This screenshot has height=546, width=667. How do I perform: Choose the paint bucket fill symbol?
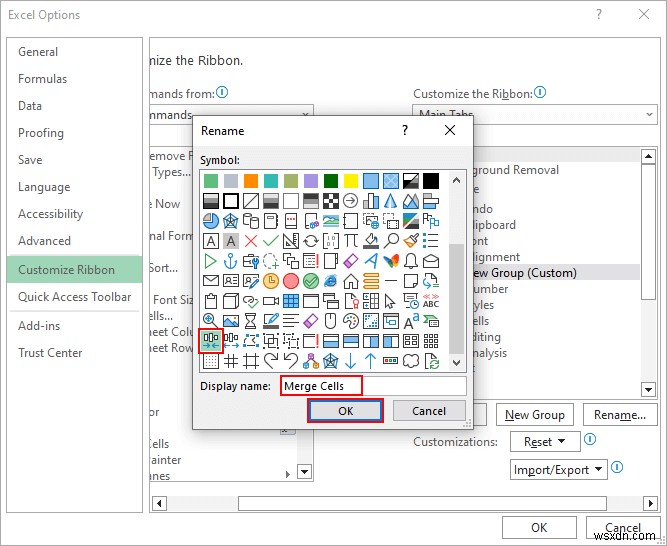pyautogui.click(x=371, y=241)
